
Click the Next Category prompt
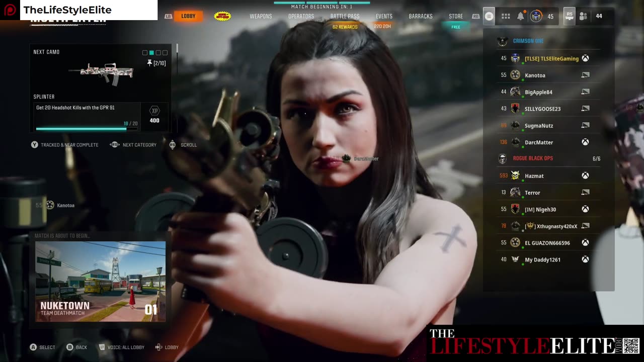pos(133,145)
